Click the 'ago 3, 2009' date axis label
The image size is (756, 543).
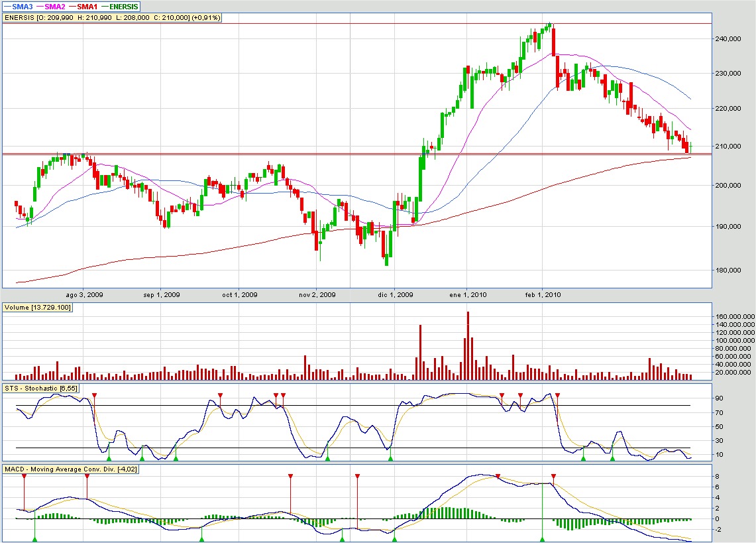85,294
